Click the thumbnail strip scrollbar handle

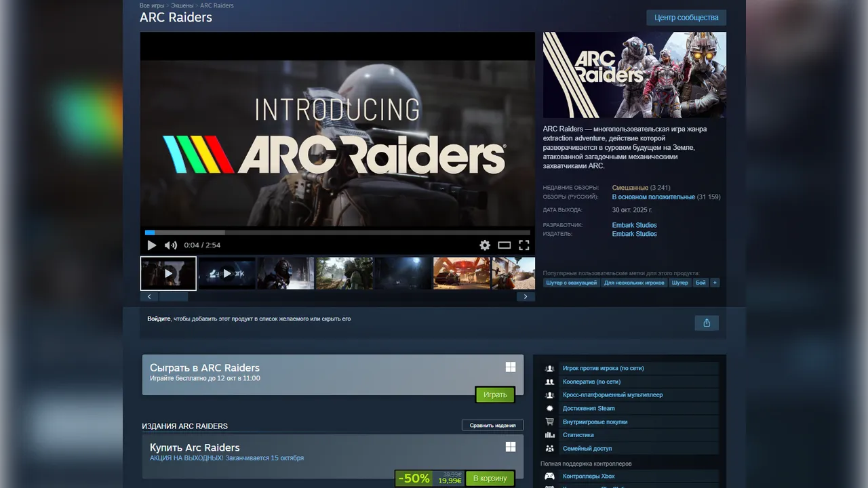point(174,297)
